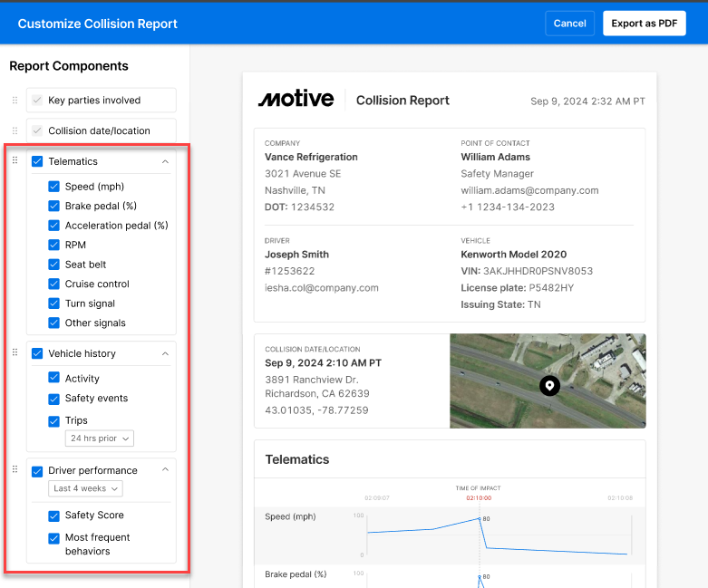Click drag handle beside Collision date/location
This screenshot has height=588, width=708.
tap(15, 130)
